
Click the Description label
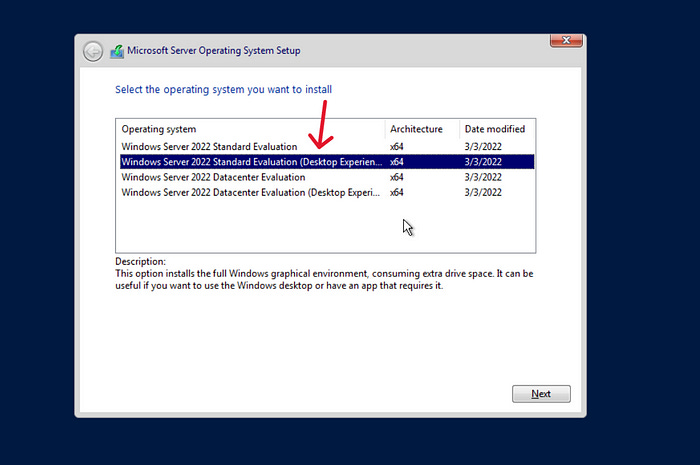coord(140,262)
